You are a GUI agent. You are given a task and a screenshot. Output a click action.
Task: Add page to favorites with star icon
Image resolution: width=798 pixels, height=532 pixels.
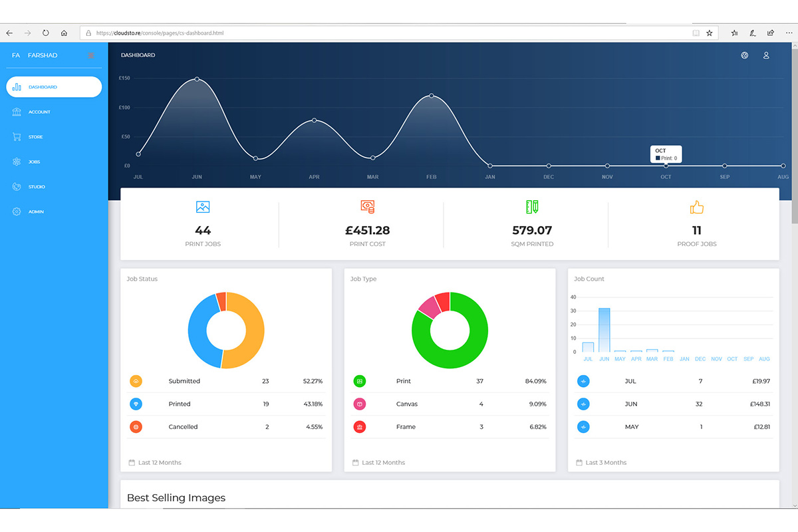point(710,33)
